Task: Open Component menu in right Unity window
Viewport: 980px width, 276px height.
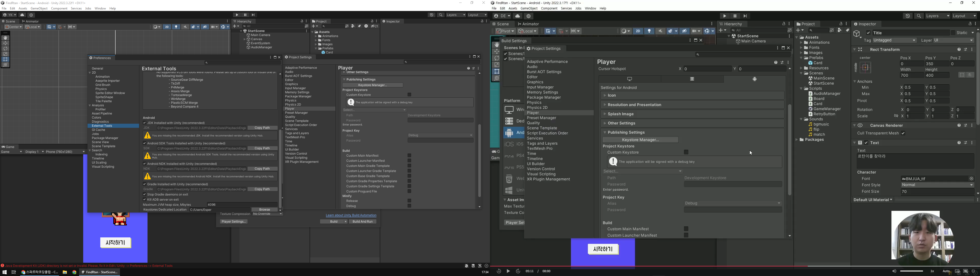Action: click(549, 8)
